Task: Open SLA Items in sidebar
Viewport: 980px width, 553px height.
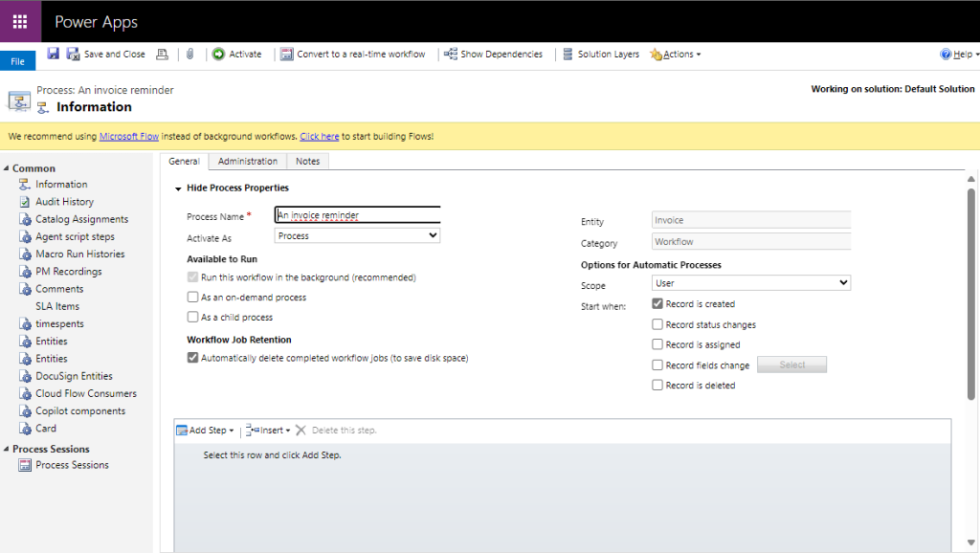Action: [57, 306]
